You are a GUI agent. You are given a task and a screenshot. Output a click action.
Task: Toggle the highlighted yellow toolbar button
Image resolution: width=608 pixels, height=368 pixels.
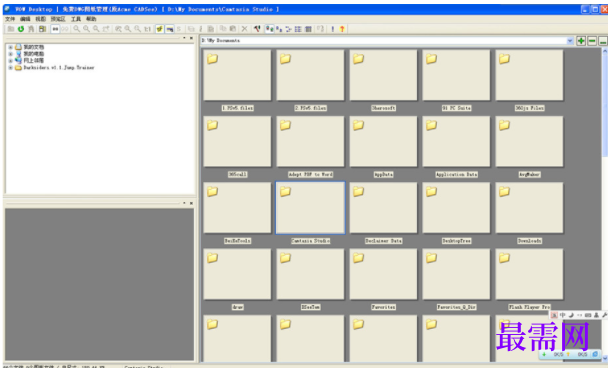(159, 29)
